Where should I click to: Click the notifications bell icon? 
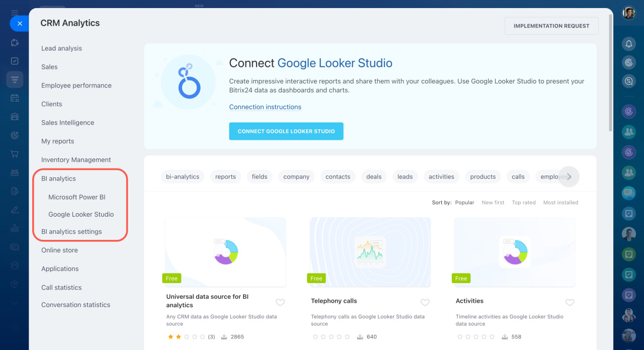pyautogui.click(x=628, y=44)
